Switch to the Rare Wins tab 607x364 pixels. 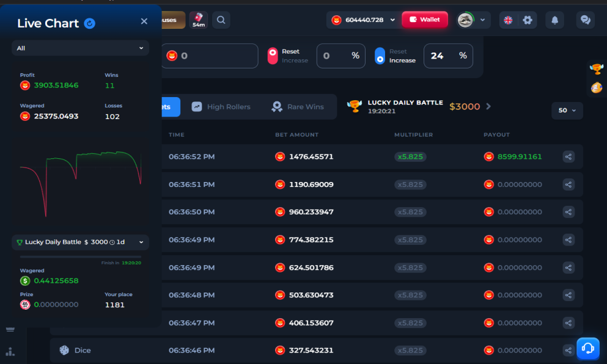coord(298,107)
